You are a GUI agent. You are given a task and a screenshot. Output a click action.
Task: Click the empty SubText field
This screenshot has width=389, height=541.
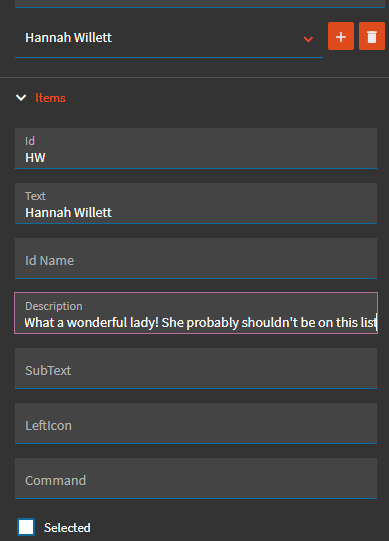pos(196,368)
